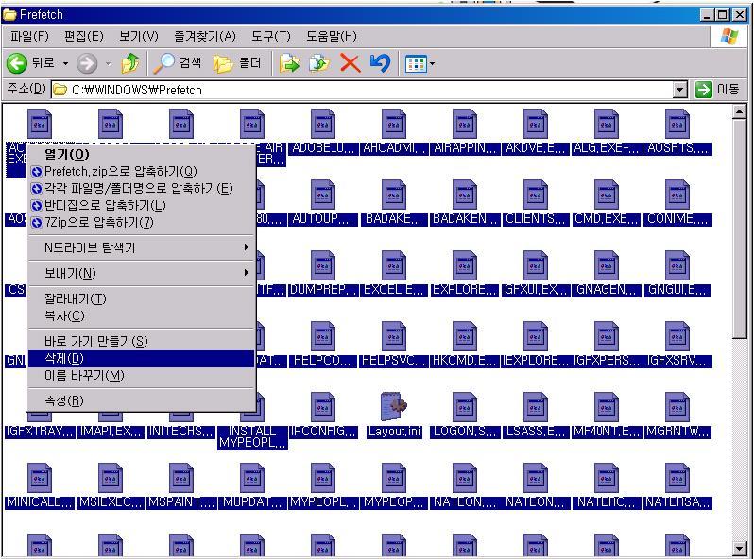Expand the N드라이브 탐색기 submenu
The height and width of the screenshot is (560, 754).
141,247
